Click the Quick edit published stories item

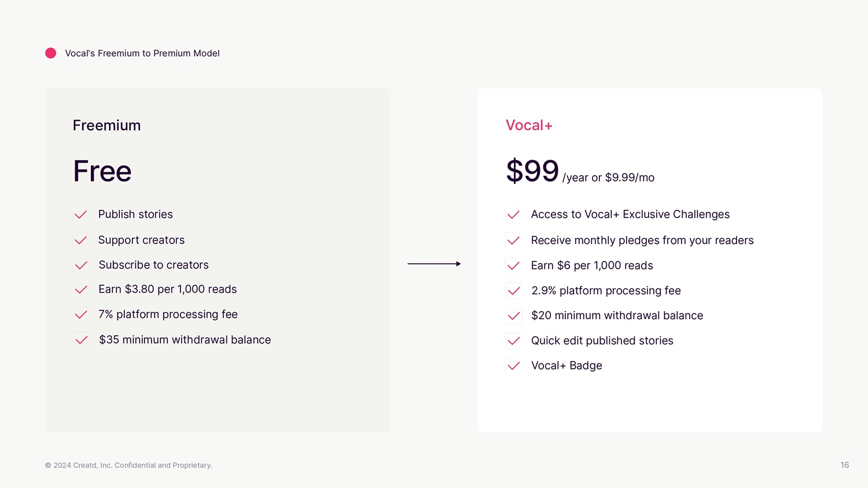coord(602,341)
